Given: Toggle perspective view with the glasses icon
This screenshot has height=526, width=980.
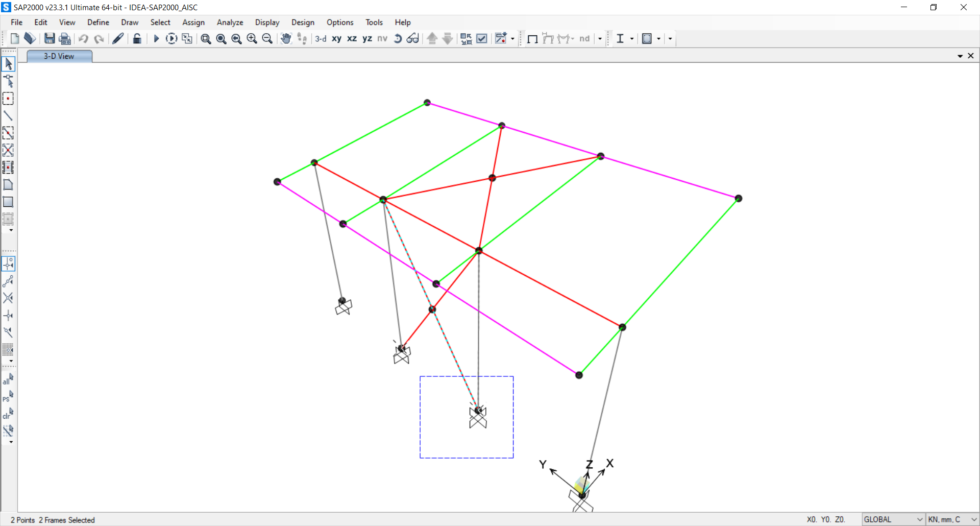Looking at the screenshot, I should (412, 38).
